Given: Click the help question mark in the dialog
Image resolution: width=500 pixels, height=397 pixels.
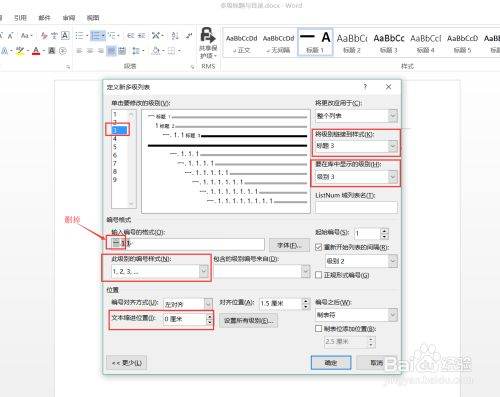Looking at the screenshot, I should point(365,87).
